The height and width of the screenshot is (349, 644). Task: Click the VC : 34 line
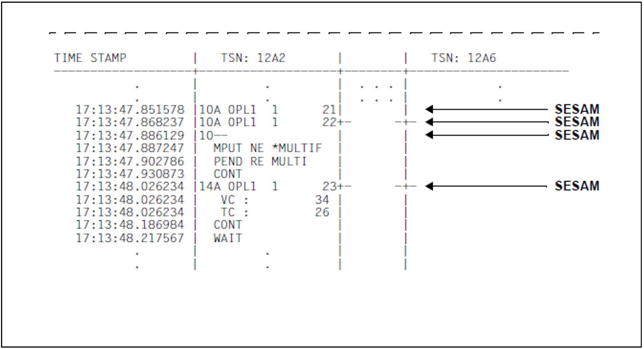(274, 200)
